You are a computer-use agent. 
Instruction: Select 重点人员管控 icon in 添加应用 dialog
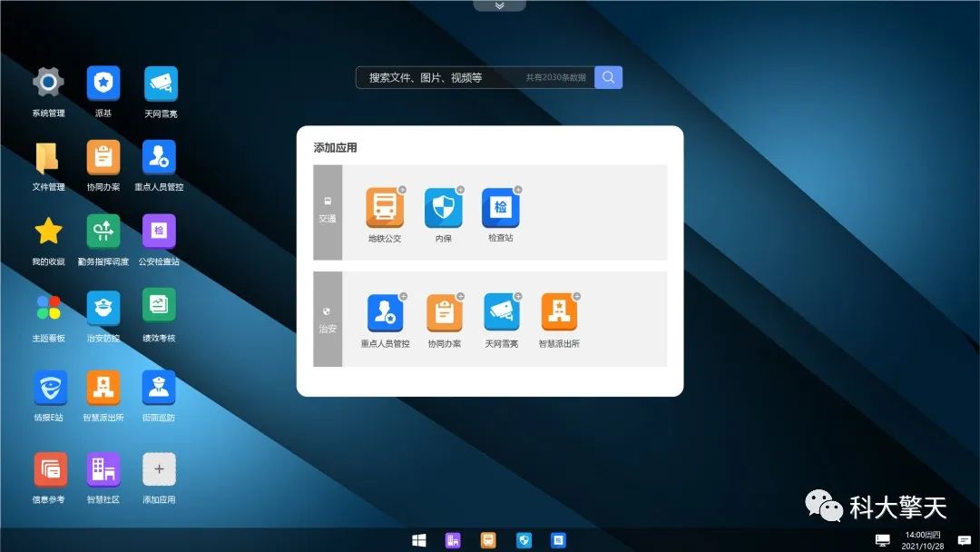385,313
